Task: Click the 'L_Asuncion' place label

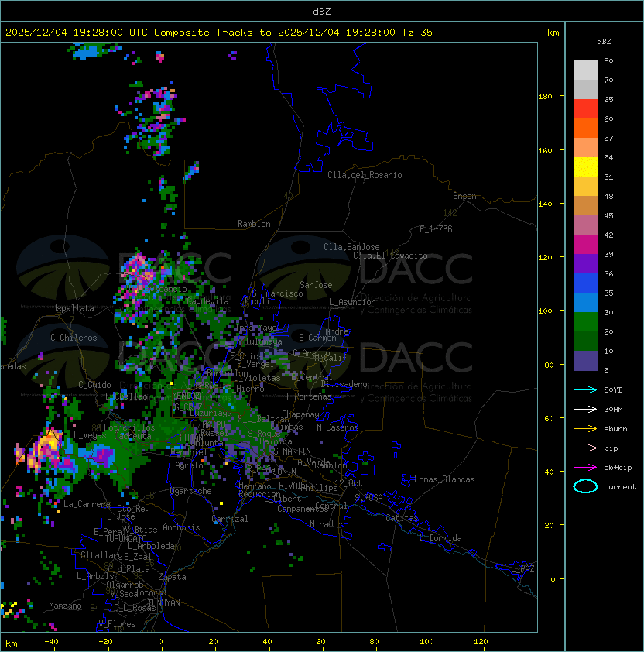Action: pos(352,302)
